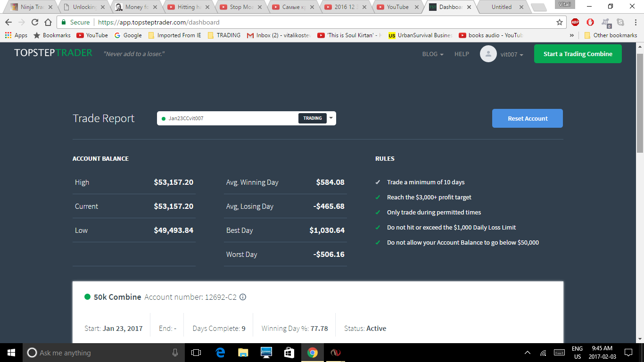The image size is (644, 362).
Task: Switch to the Untitled browser tab
Action: click(501, 7)
